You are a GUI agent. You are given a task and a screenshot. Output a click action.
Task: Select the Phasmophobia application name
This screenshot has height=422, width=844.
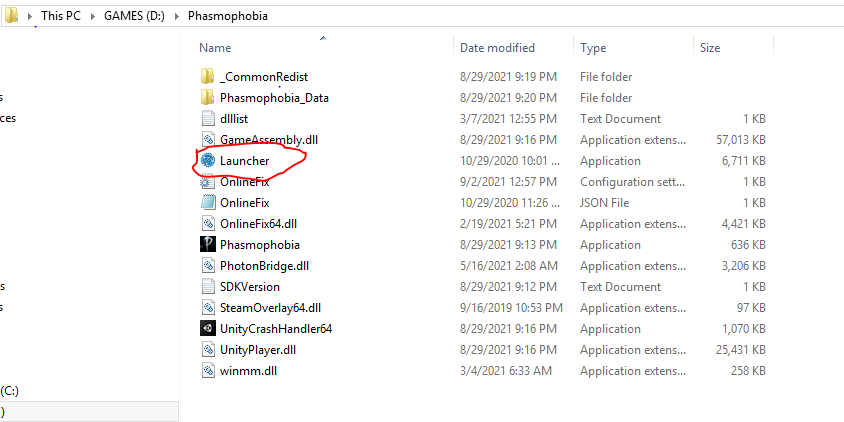(x=260, y=245)
